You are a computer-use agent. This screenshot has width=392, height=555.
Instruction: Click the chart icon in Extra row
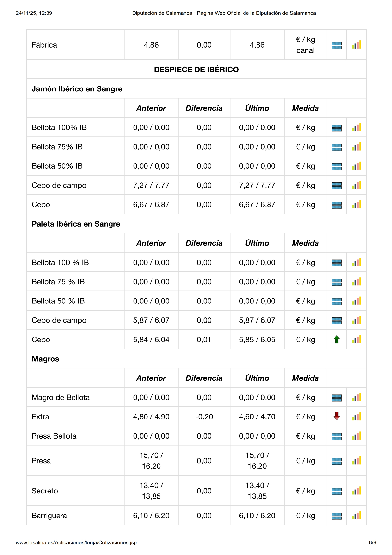356,417
